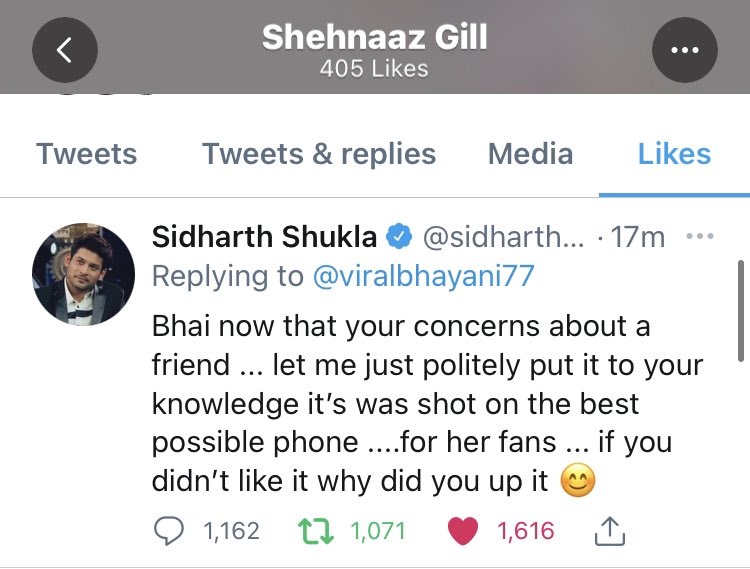Click the vertical scrollbar handle

click(741, 311)
